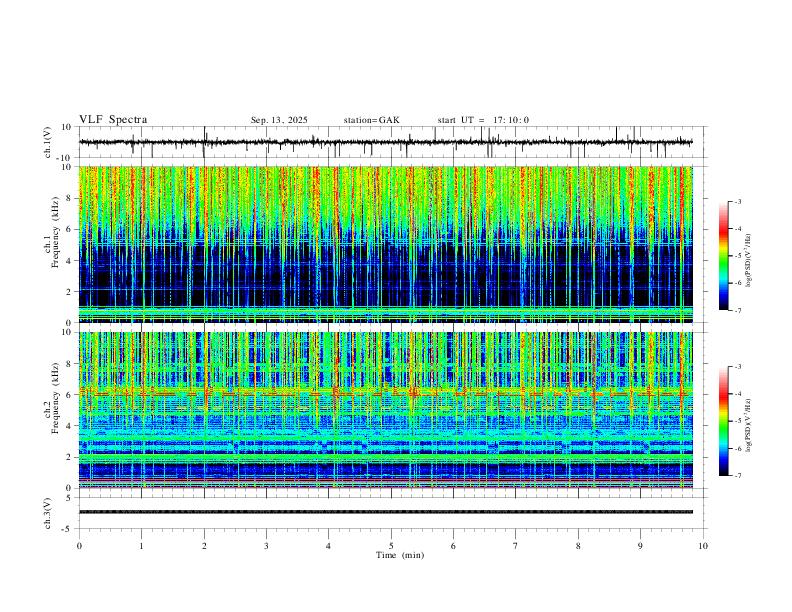Click the upper PSD color bar
This screenshot has height=612, width=792.
[724, 256]
